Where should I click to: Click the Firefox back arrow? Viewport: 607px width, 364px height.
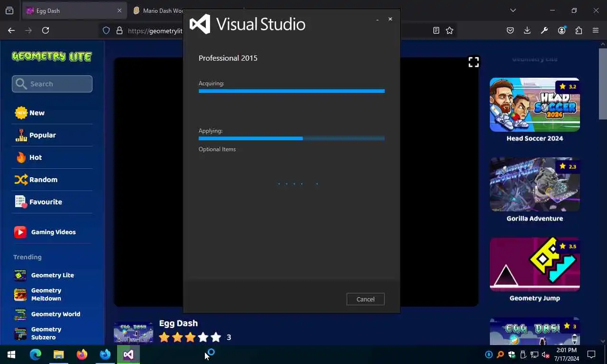point(11,30)
